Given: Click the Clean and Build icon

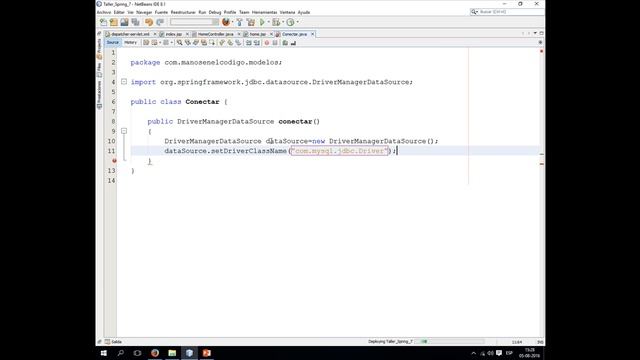Looking at the screenshot, I should [251, 22].
